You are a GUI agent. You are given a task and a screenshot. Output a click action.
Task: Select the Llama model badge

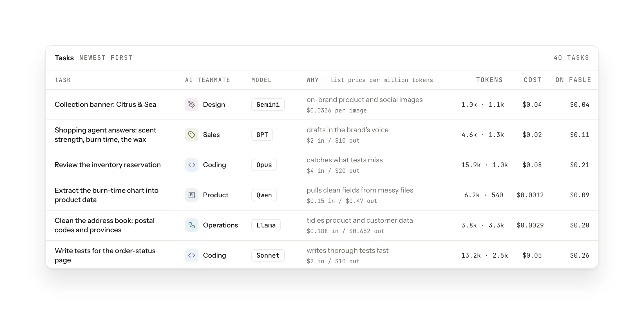pyautogui.click(x=266, y=225)
